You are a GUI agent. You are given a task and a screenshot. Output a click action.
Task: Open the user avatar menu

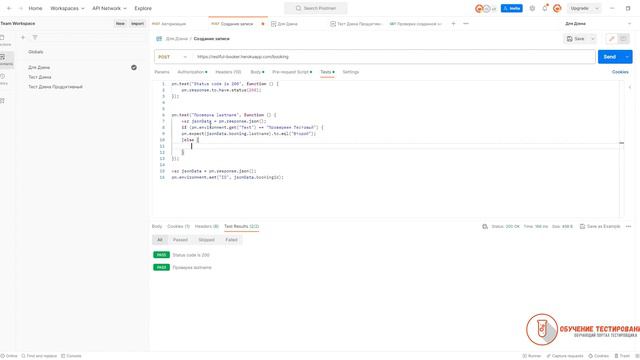[557, 8]
